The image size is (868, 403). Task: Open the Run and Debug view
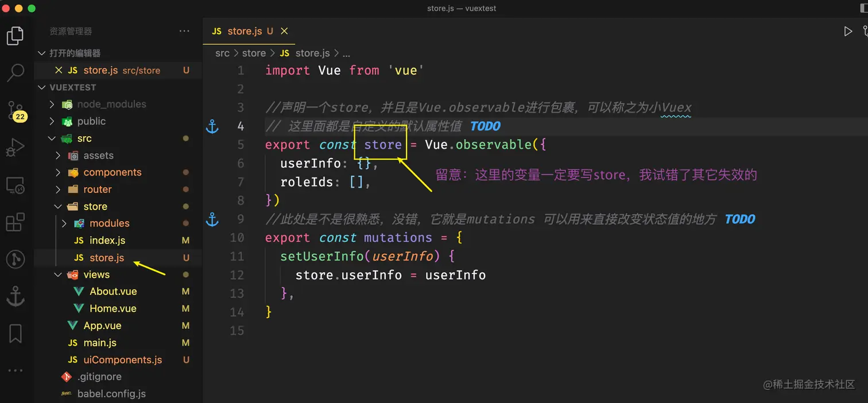click(x=15, y=148)
